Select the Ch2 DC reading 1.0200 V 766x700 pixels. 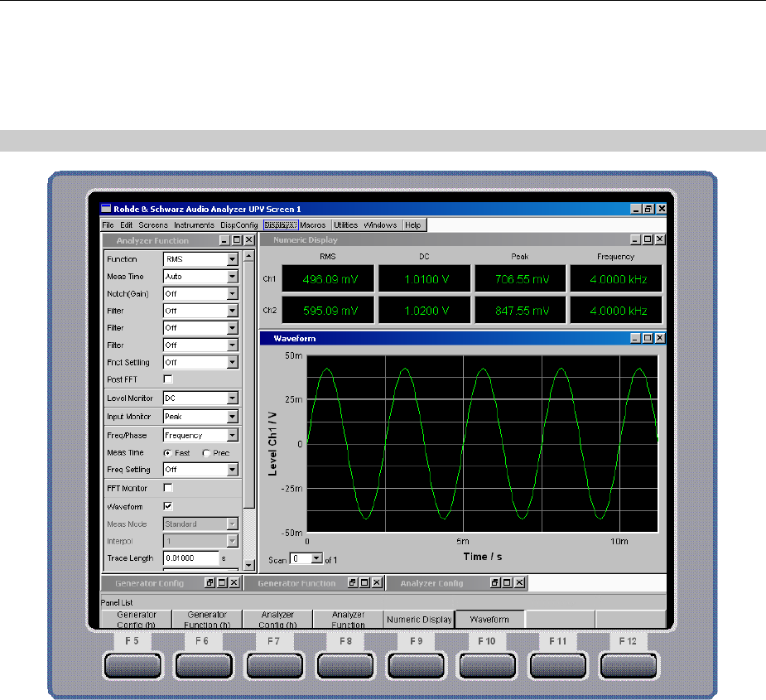coord(425,311)
